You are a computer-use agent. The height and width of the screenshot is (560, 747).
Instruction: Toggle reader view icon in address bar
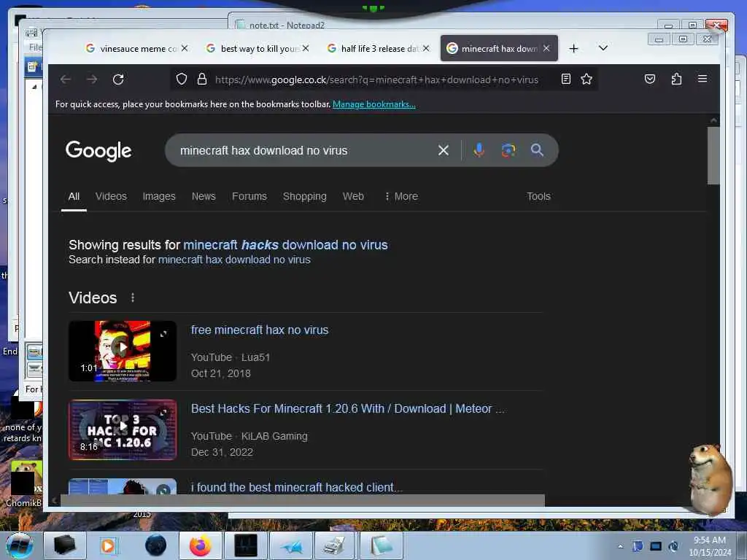566,79
